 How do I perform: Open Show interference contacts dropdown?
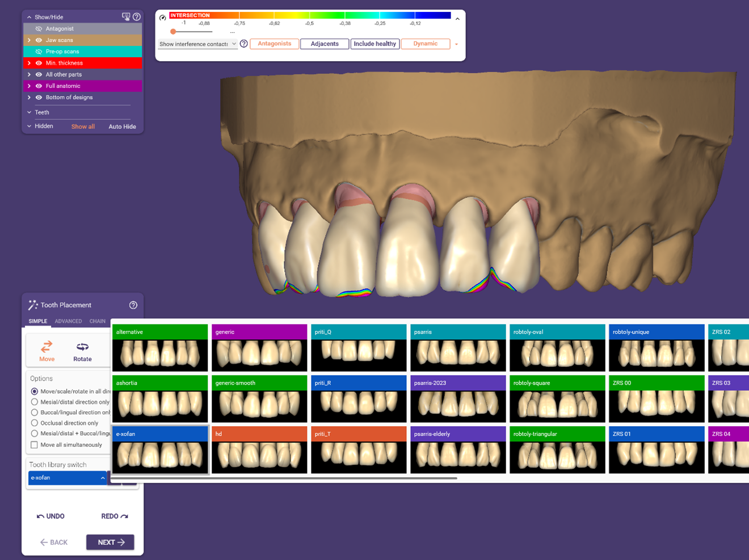[x=197, y=44]
